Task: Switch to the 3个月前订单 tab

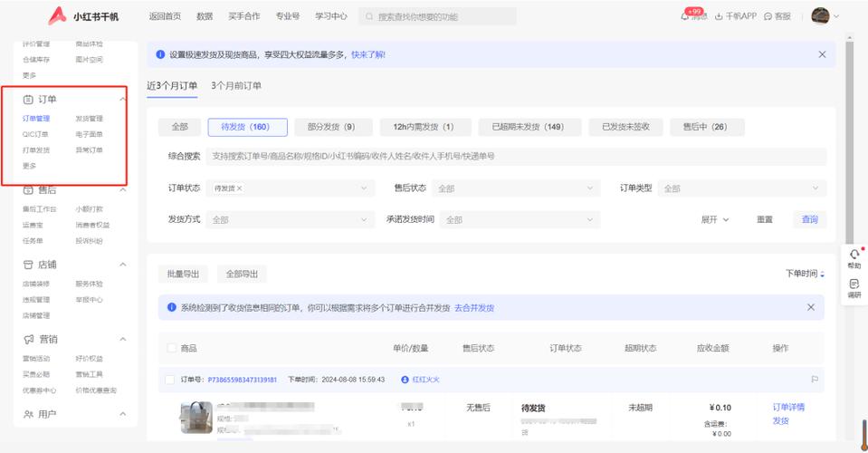Action: click(x=236, y=85)
